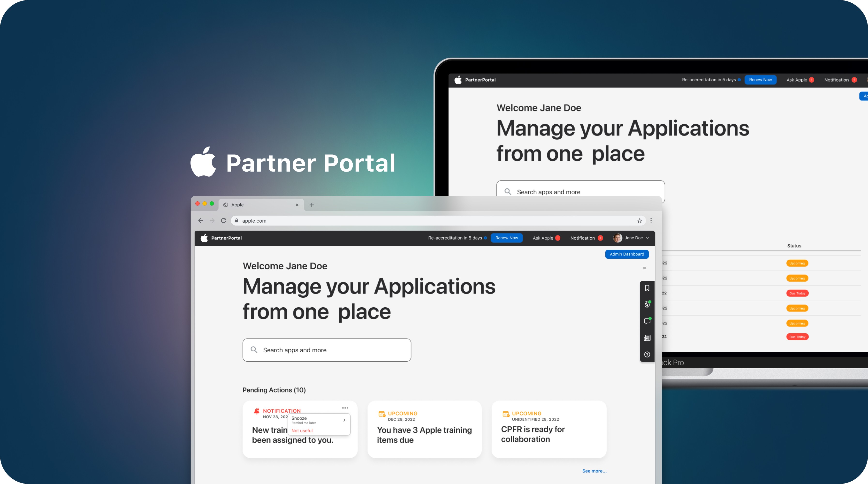868x484 pixels.
Task: Select Not useful in the card menu
Action: [x=302, y=431]
